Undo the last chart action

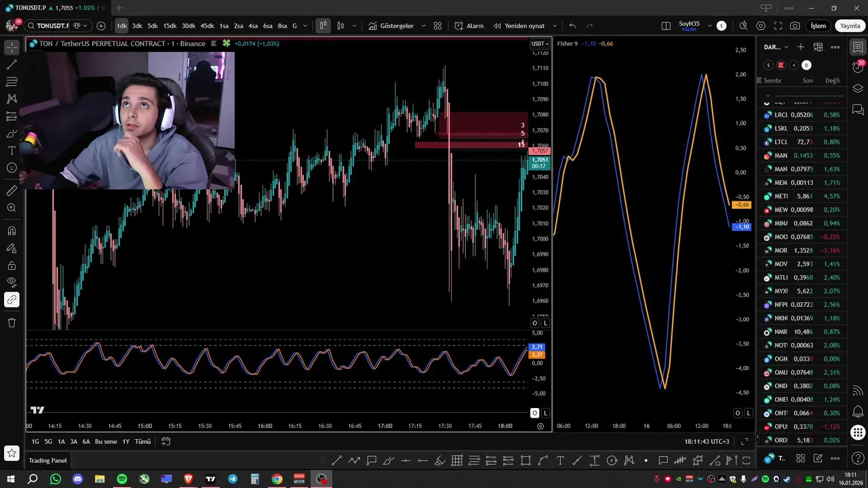coord(572,26)
